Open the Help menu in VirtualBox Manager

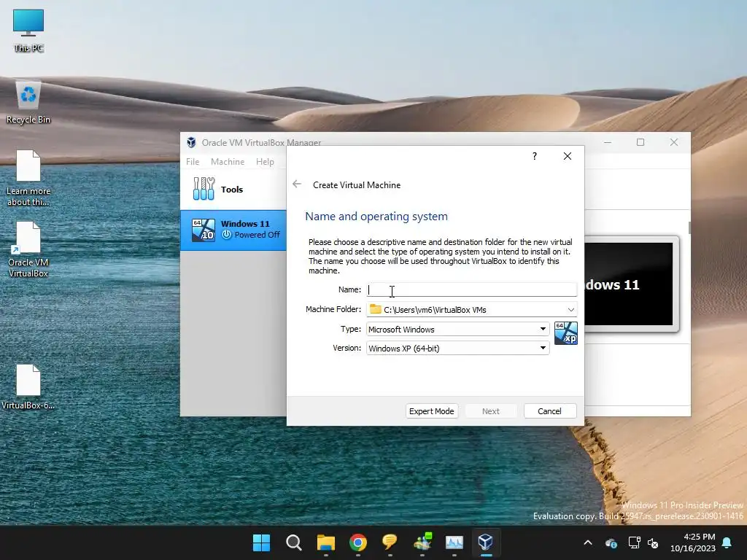click(265, 161)
